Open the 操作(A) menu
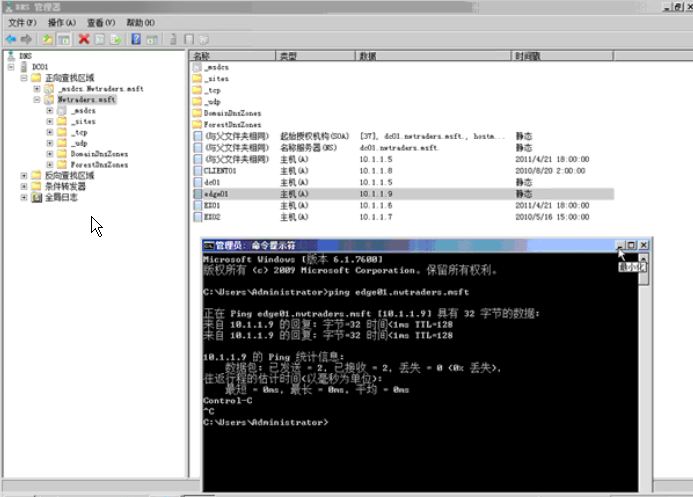The image size is (693, 497). (62, 23)
